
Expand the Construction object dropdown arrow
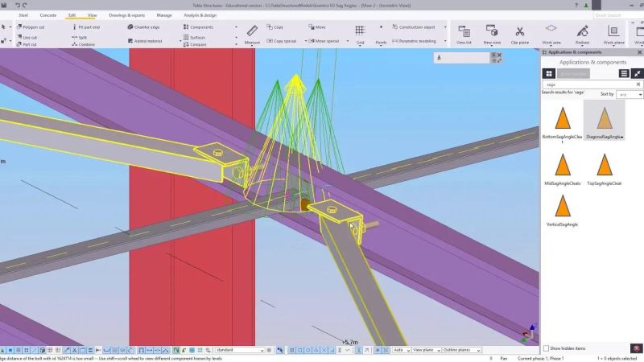445,27
